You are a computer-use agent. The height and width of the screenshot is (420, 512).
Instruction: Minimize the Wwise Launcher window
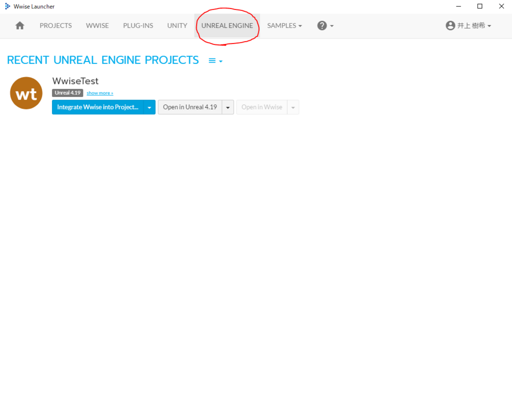458,6
